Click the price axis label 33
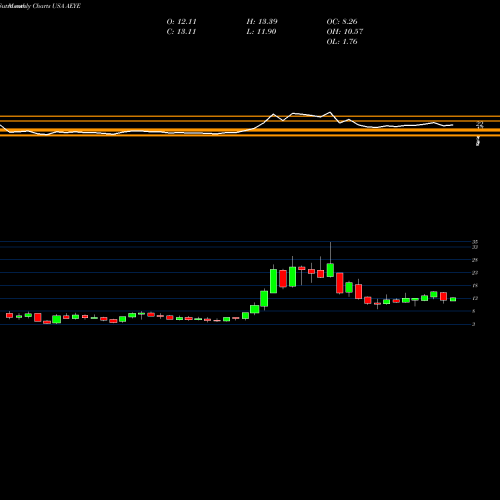Image resolution: width=500 pixels, height=500 pixels. (x=475, y=247)
